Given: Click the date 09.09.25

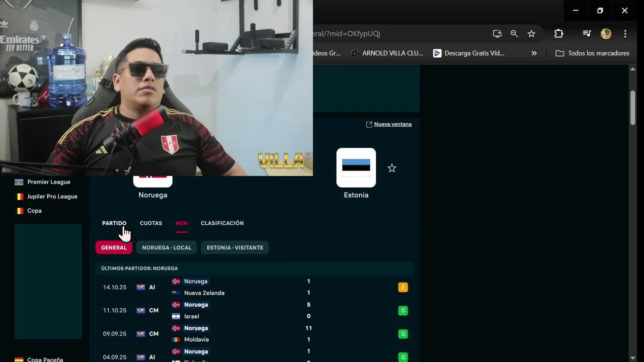Looking at the screenshot, I should pos(115,334).
